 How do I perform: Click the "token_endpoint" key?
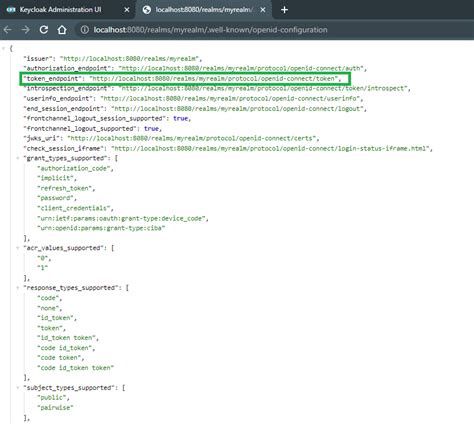point(52,79)
